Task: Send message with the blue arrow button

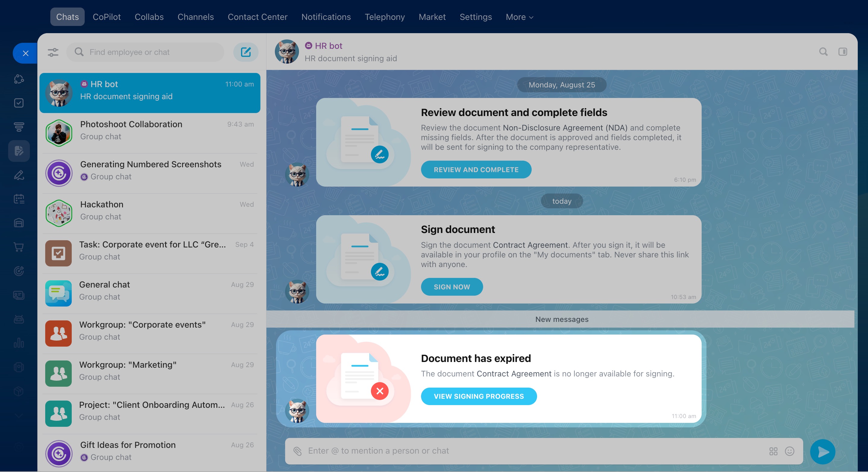Action: point(822,452)
